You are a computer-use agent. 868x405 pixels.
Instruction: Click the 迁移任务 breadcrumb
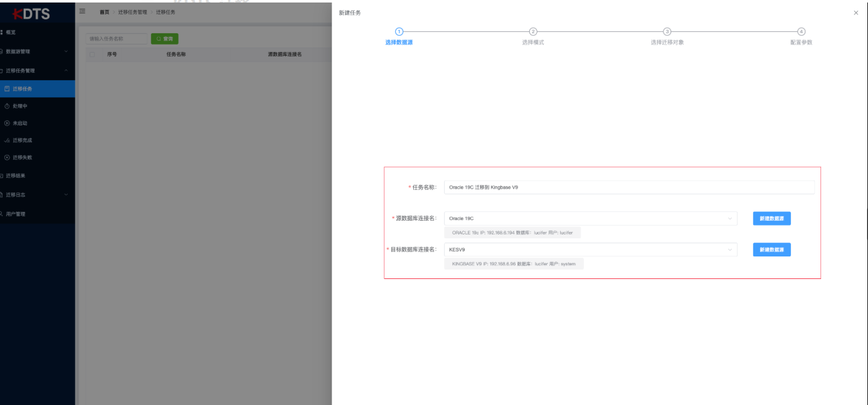(x=166, y=12)
